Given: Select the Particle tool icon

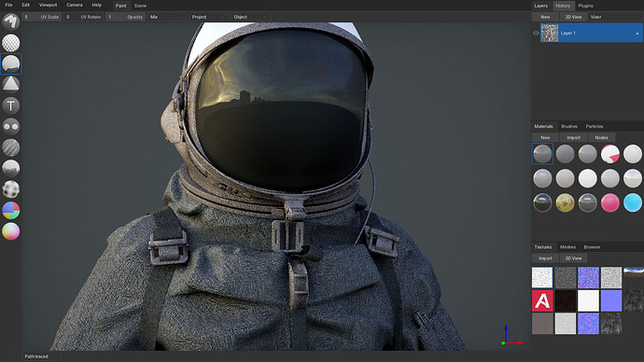Looking at the screenshot, I should 10,168.
